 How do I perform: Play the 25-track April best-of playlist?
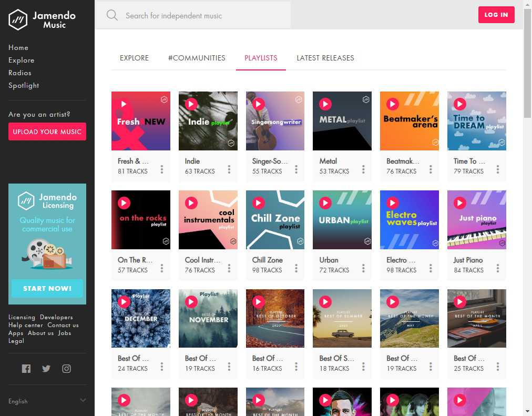(x=460, y=302)
